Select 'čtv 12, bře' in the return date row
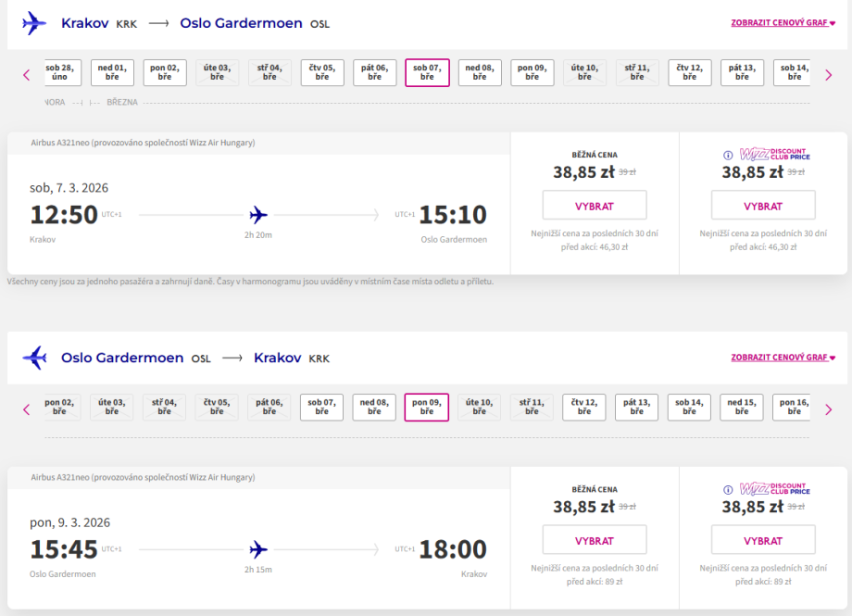The height and width of the screenshot is (616, 852). [x=584, y=407]
